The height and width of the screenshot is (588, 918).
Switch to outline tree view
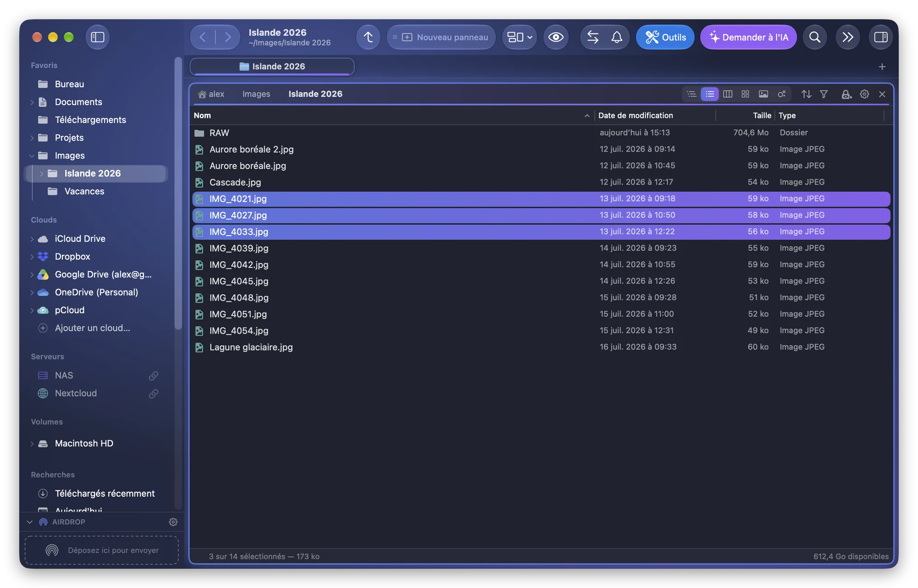(x=691, y=94)
